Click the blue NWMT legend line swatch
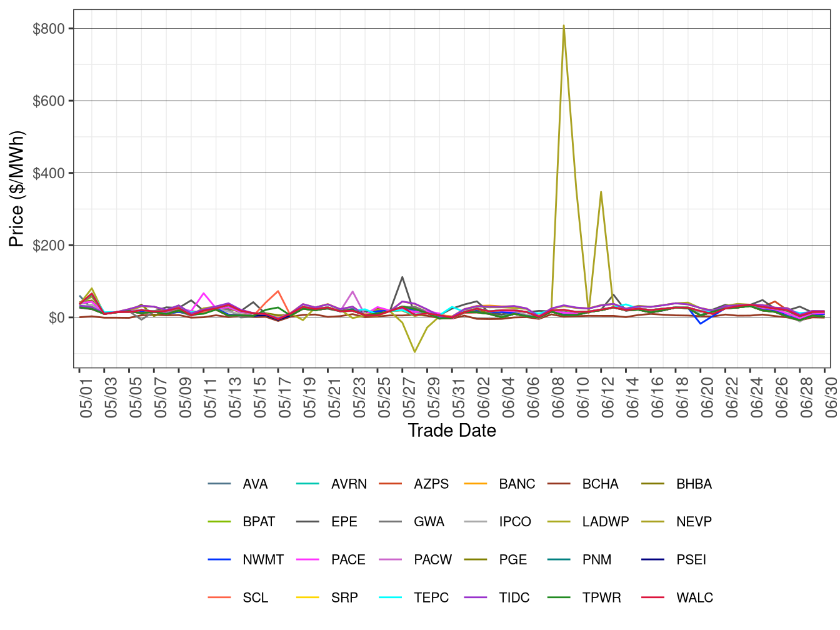Screen dimensions: 840x630 [x=219, y=559]
